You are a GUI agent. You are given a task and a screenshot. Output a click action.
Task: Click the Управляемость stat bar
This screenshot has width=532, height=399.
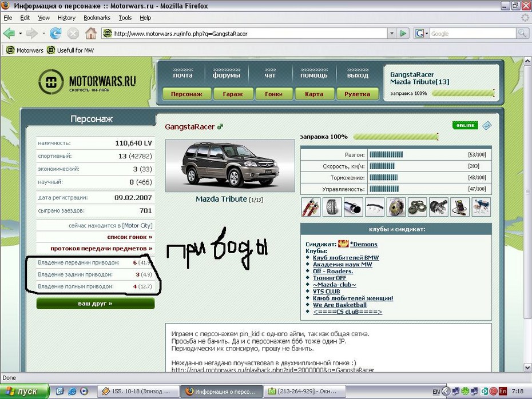pyautogui.click(x=384, y=189)
